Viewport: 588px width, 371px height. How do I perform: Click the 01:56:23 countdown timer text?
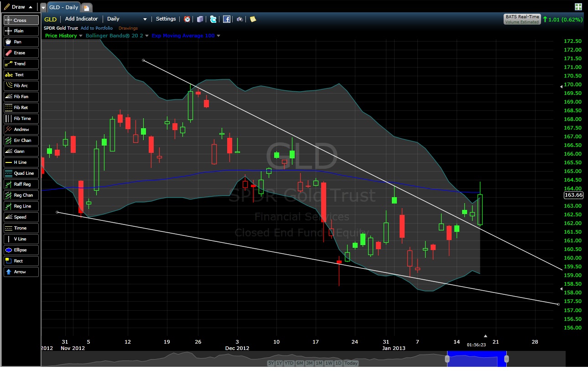click(476, 345)
